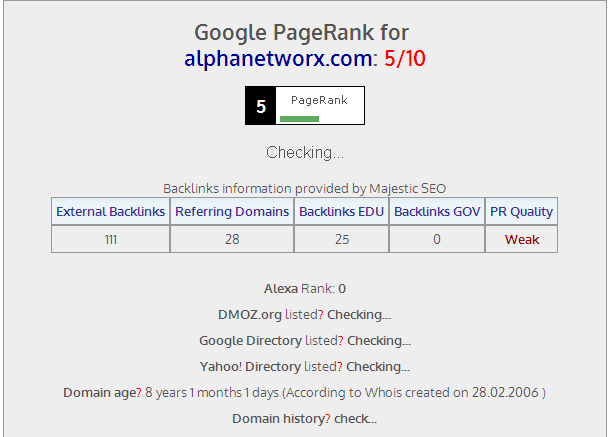The width and height of the screenshot is (616, 437).
Task: Click the question mark after Domain age
Action: [x=139, y=393]
